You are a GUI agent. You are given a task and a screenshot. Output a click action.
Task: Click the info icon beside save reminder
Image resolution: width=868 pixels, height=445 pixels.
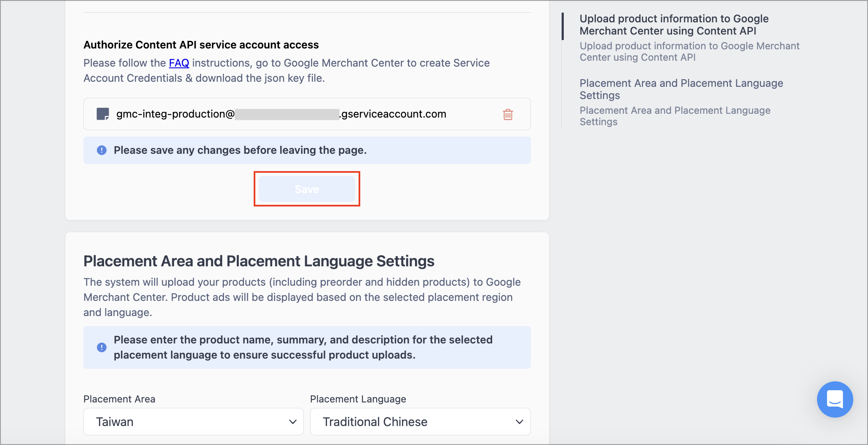coord(102,150)
